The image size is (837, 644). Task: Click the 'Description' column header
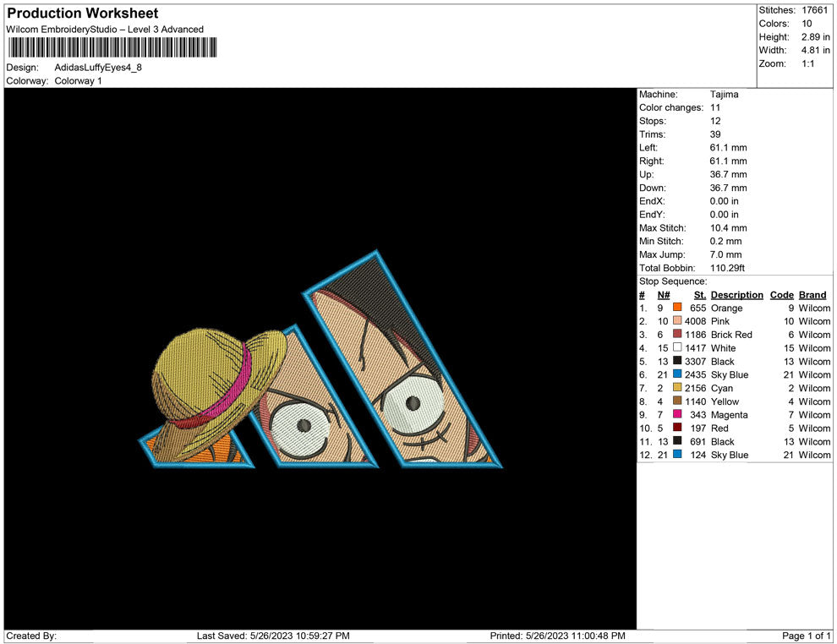(736, 295)
